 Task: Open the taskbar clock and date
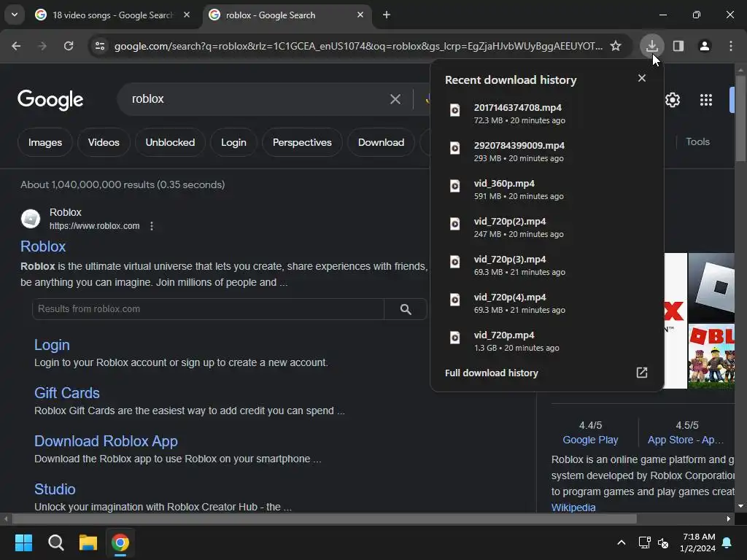(697, 542)
